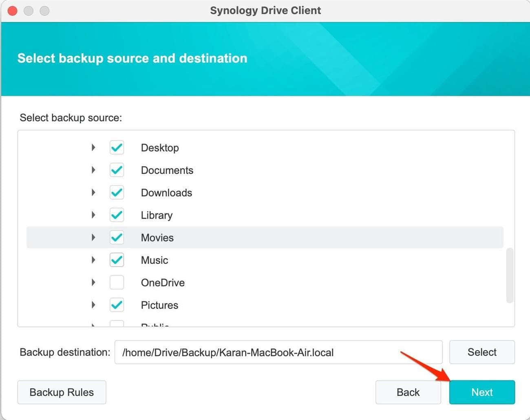Viewport: 530px width, 420px height.
Task: Select the highlighted Movies row
Action: [x=265, y=237]
